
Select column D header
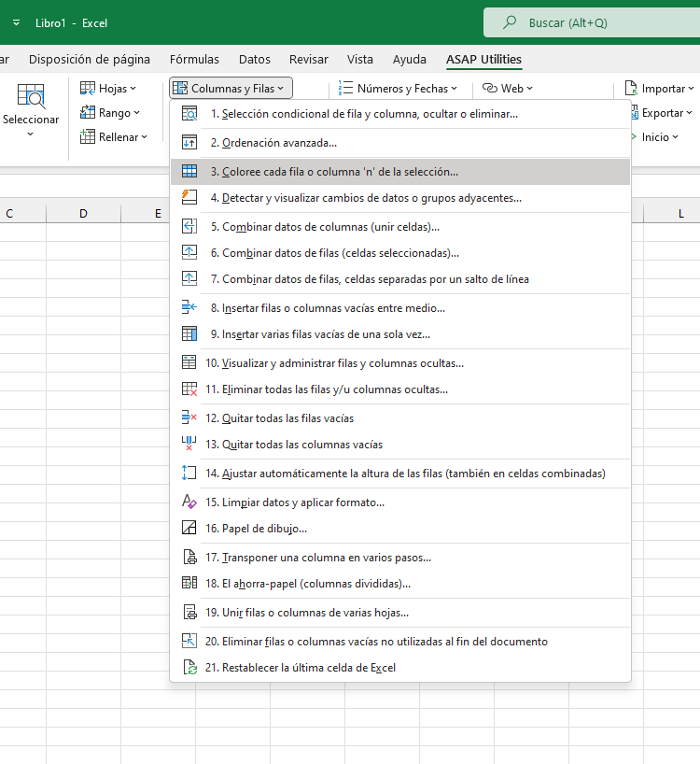pos(83,213)
